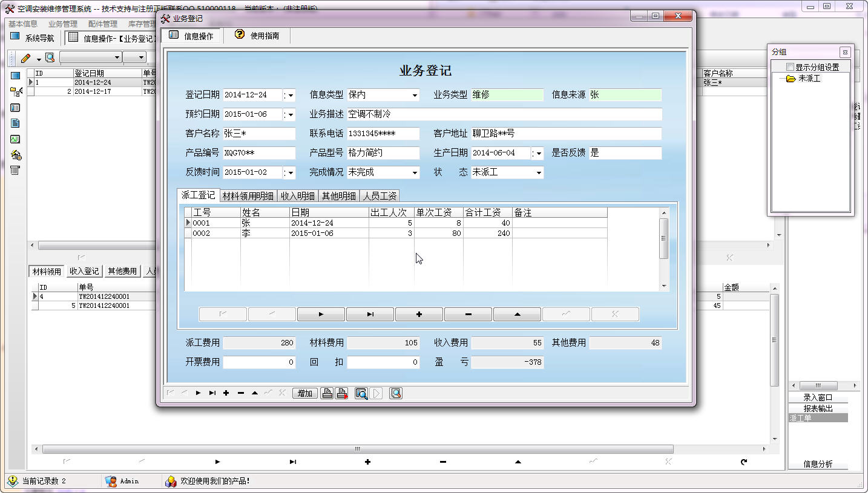868x493 pixels.
Task: Enable the 显示分组设置 checkbox
Action: point(789,67)
